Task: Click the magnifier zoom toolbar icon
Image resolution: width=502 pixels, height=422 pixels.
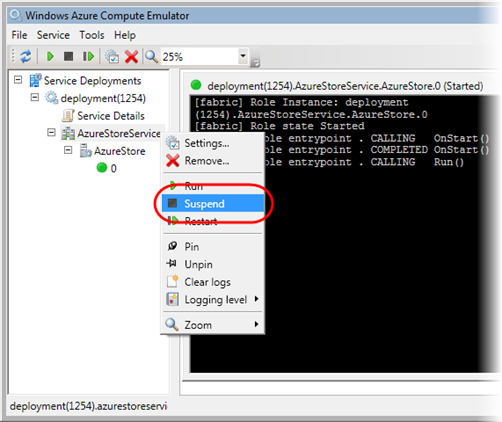Action: (x=151, y=56)
